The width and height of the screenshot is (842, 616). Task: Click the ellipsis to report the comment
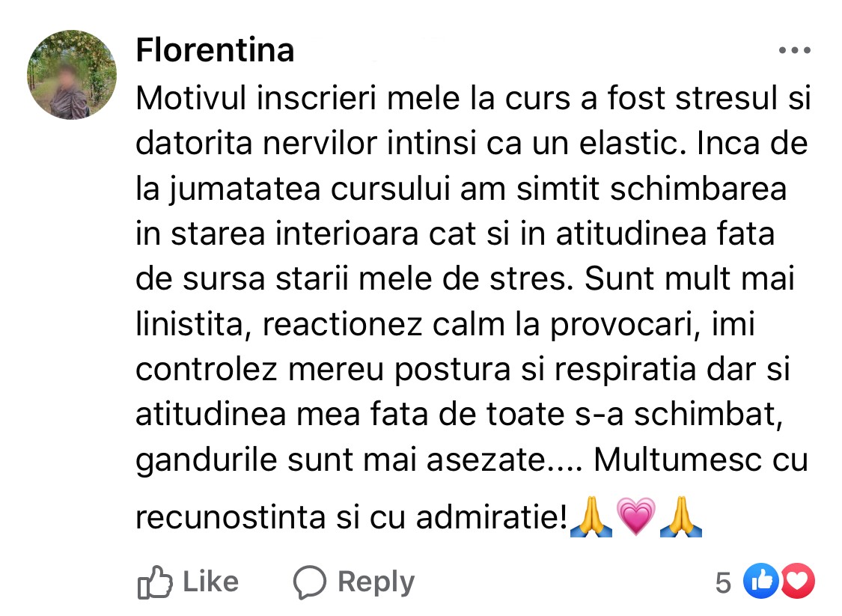795,50
